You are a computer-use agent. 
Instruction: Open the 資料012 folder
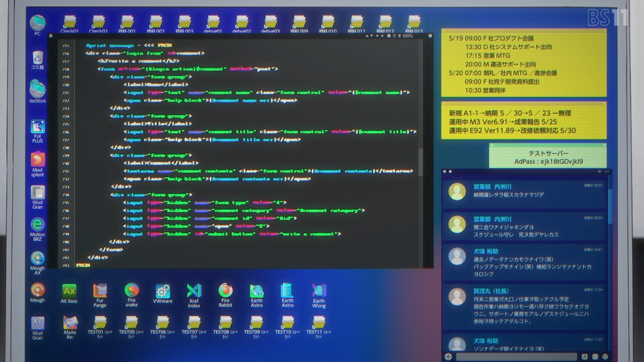(x=385, y=25)
